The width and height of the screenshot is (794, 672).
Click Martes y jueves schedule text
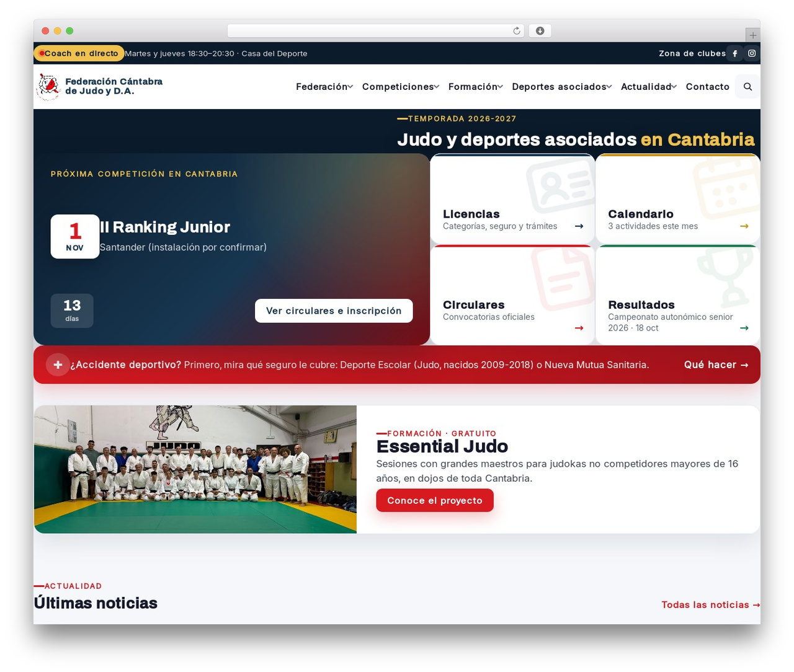click(216, 53)
